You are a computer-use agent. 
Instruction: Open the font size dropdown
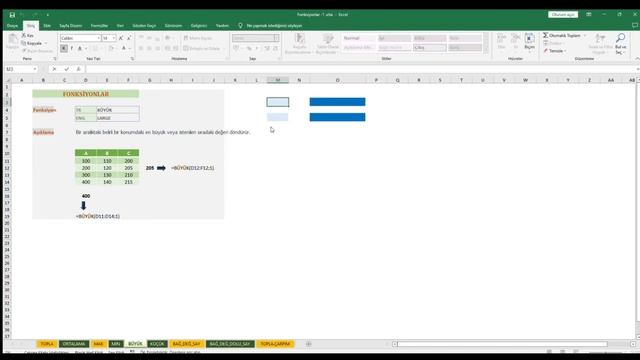click(x=113, y=38)
